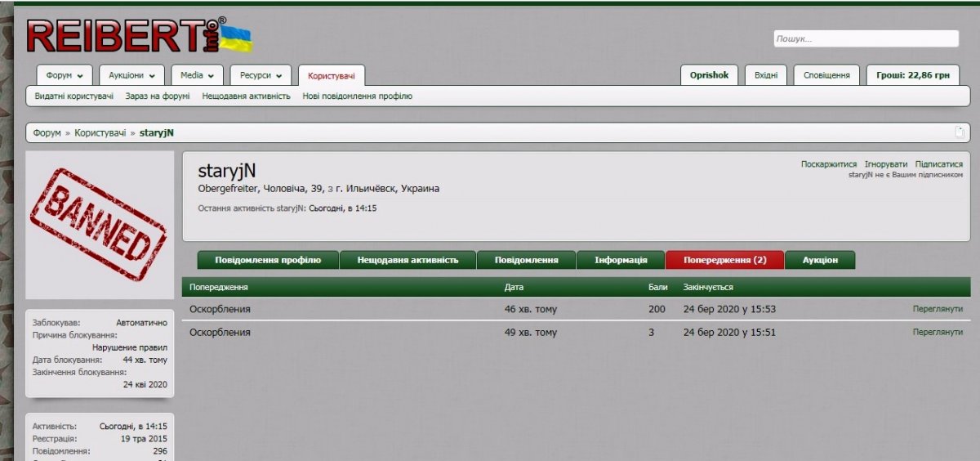
Task: Go to Форум breadcrumb
Action: 47,132
